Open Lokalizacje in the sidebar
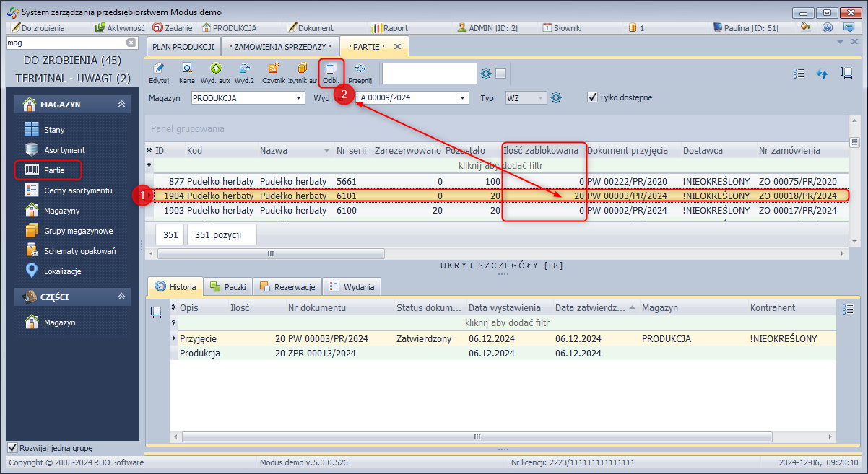 click(62, 271)
